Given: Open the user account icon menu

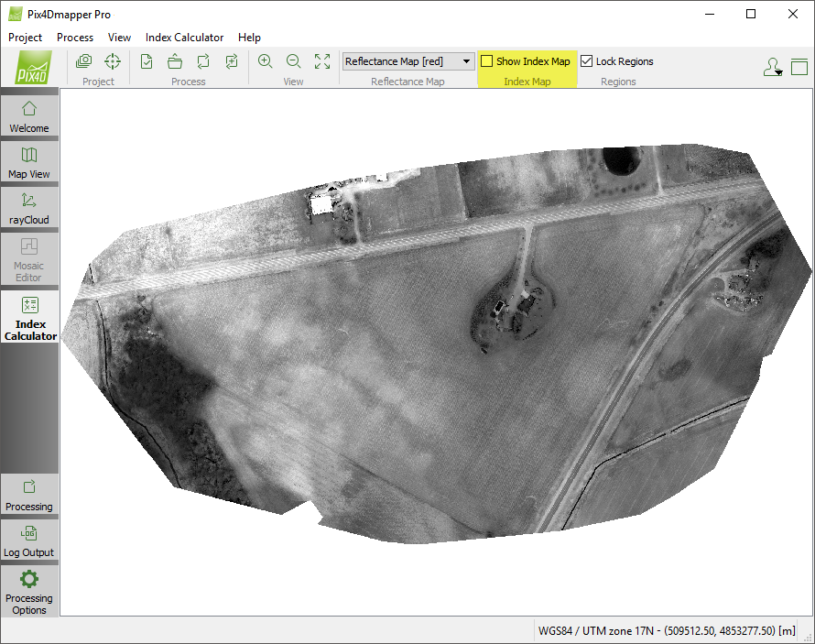Looking at the screenshot, I should 772,67.
